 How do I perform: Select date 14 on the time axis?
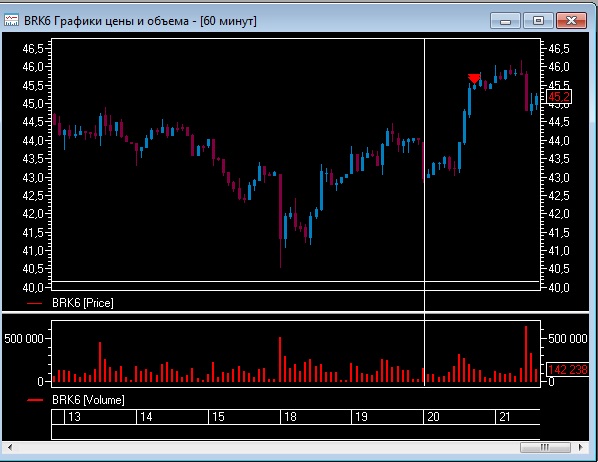[146, 417]
